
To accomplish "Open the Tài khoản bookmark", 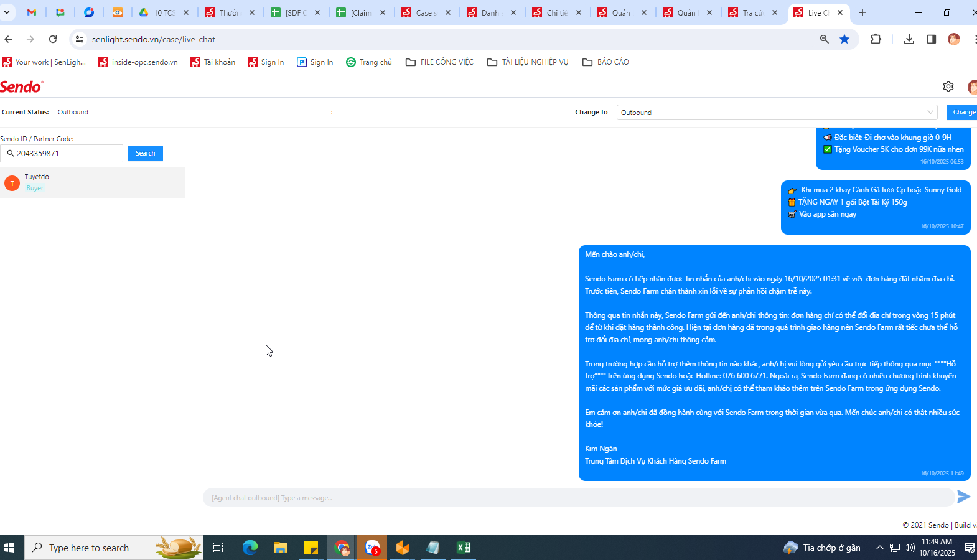I will point(213,62).
